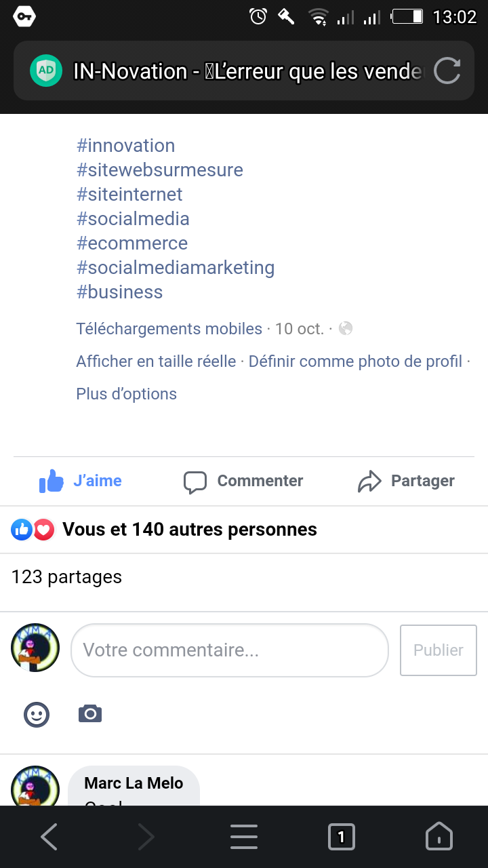Open the browser hamburger menu
This screenshot has width=488, height=868.
point(243,837)
